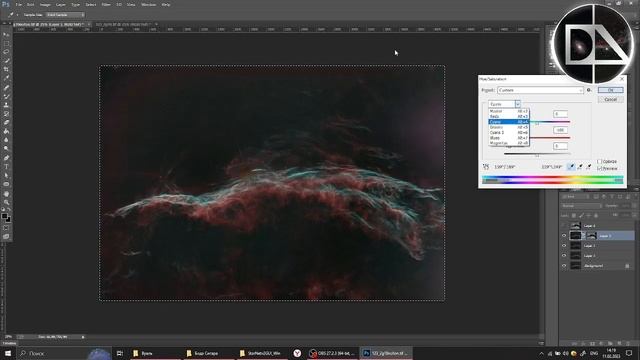This screenshot has height=360, width=640.
Task: Select the Move tool
Action: 6,35
